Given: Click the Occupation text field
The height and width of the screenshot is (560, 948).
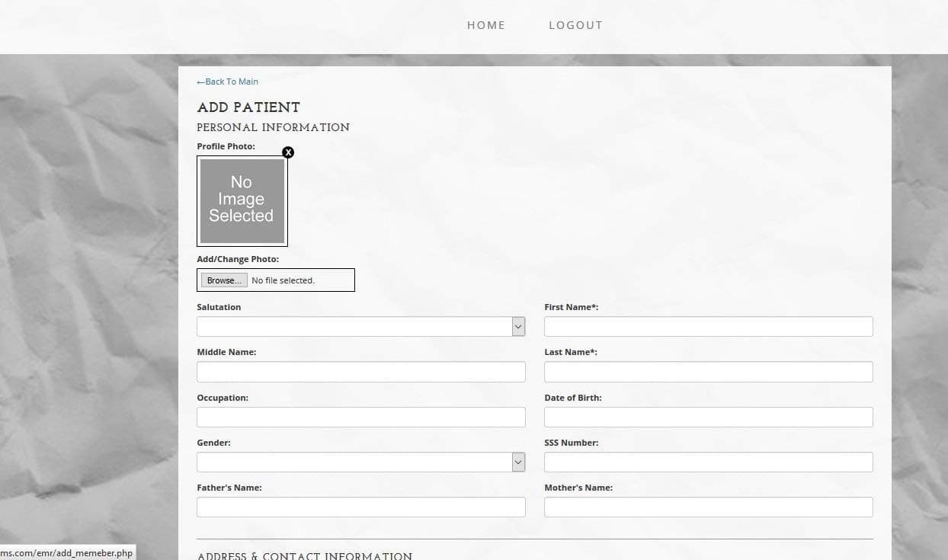Looking at the screenshot, I should (x=360, y=418).
